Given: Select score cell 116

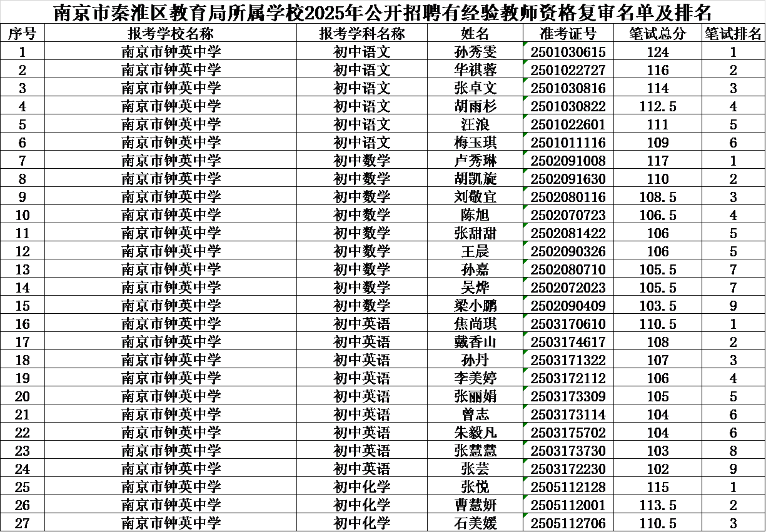Looking at the screenshot, I should click(x=658, y=70).
